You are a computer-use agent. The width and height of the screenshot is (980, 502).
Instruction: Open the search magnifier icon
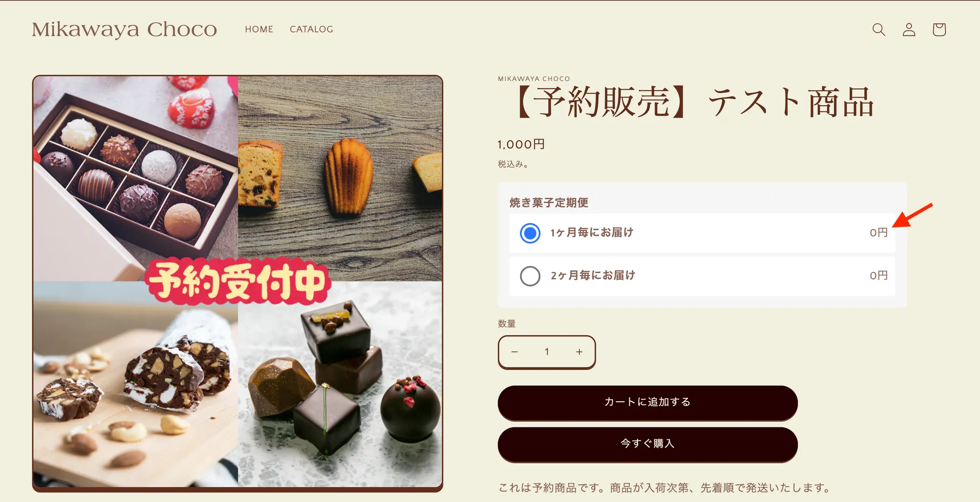(879, 30)
